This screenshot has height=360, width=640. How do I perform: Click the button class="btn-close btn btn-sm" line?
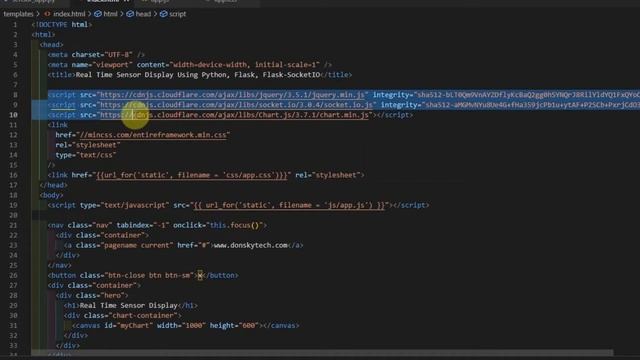click(x=143, y=276)
